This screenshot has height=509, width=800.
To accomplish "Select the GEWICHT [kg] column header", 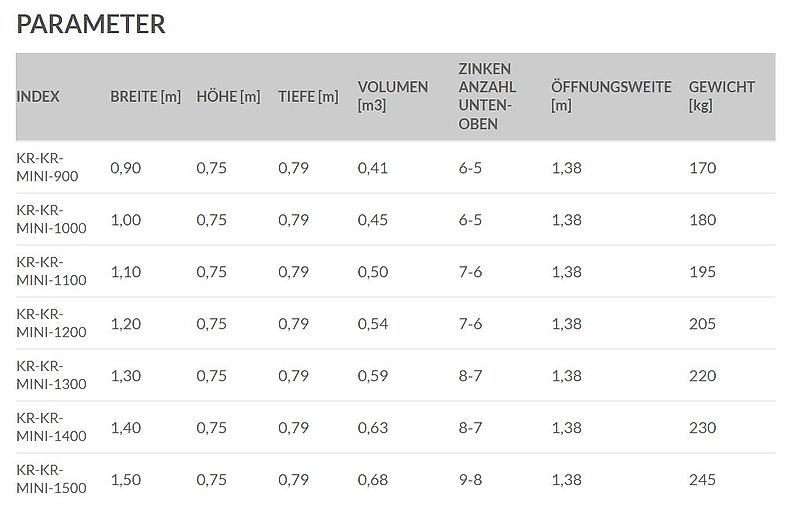I will point(721,96).
